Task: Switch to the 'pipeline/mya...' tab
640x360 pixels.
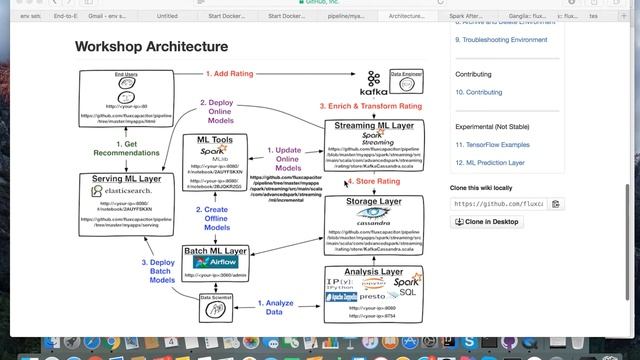Action: (x=346, y=16)
